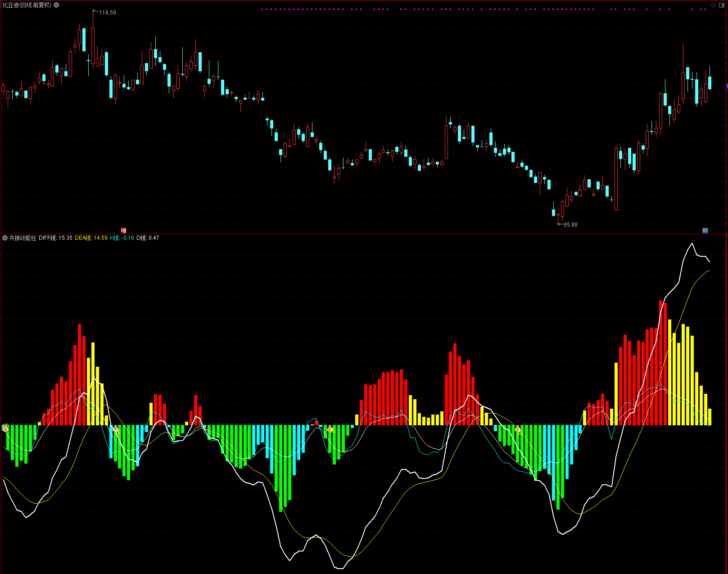Toggle the side panel icon at top right
This screenshot has height=574, width=728.
[722, 5]
